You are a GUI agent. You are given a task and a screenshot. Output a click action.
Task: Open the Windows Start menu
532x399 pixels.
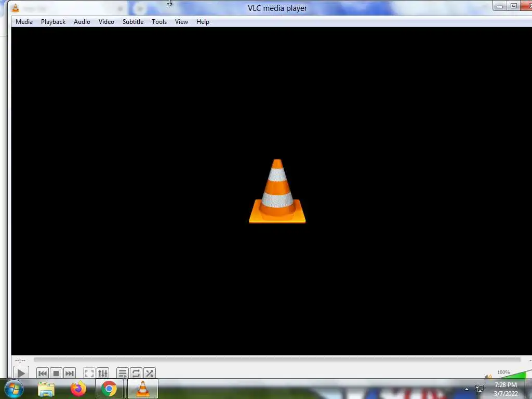point(14,389)
